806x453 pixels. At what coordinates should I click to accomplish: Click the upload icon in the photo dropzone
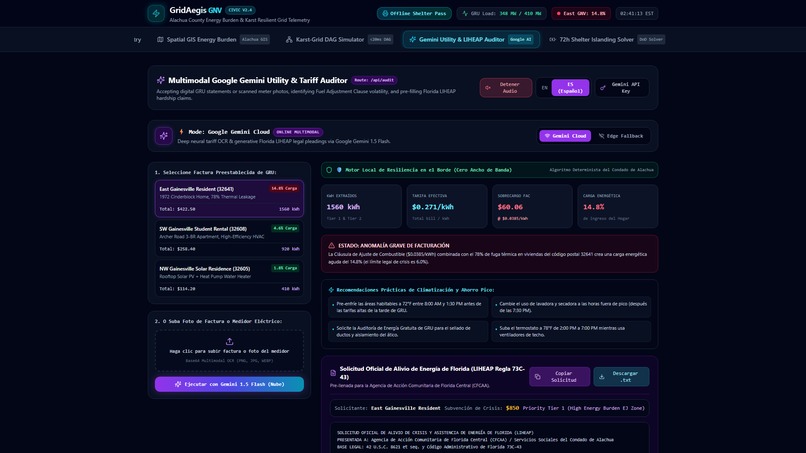pyautogui.click(x=229, y=341)
